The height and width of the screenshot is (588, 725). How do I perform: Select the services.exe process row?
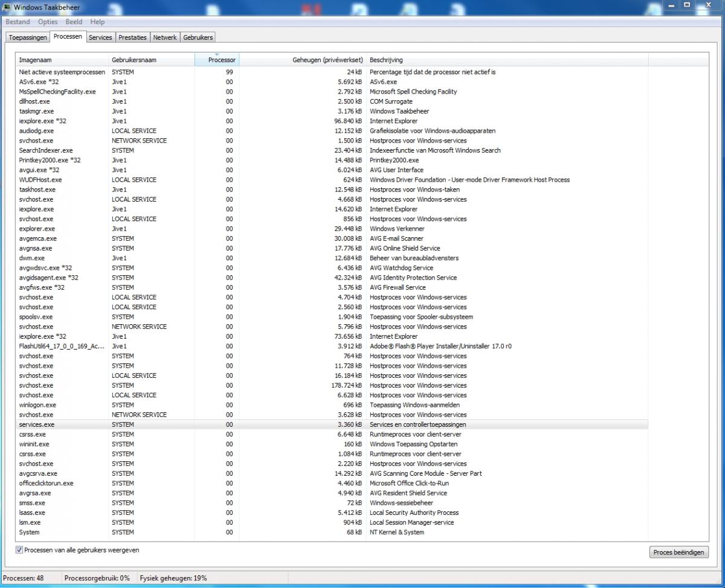coord(332,424)
